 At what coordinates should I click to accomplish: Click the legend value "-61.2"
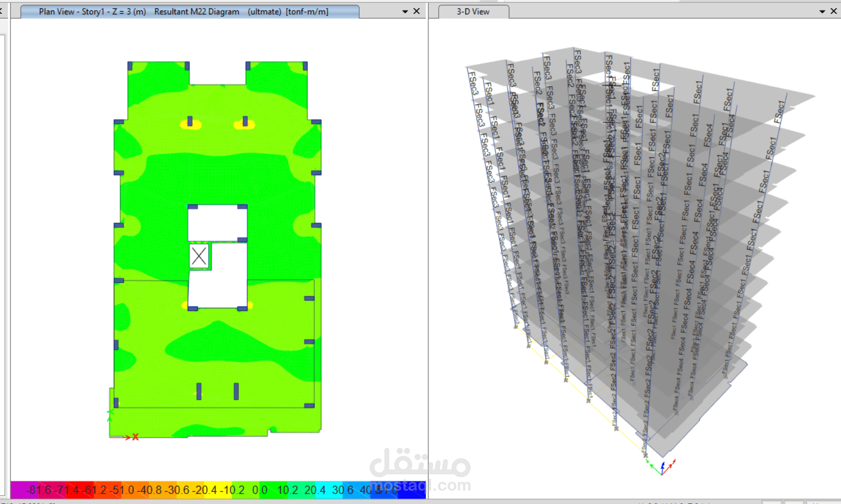(x=94, y=490)
